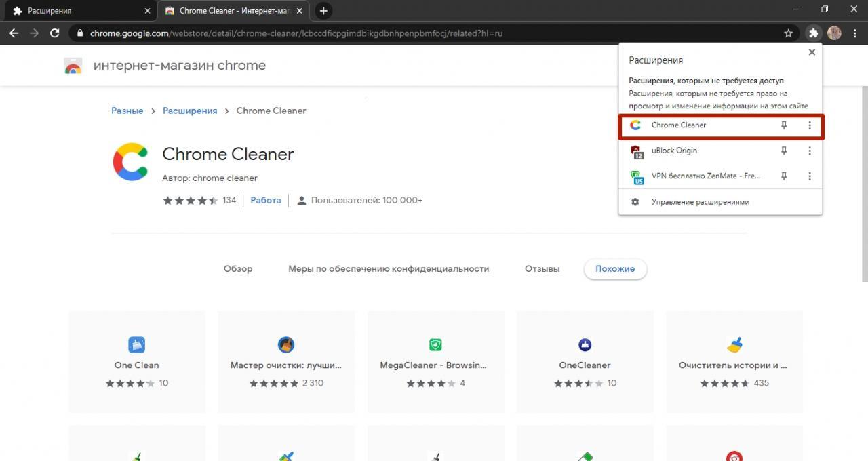Image resolution: width=868 pixels, height=461 pixels.
Task: Close the Расширения tab
Action: tap(147, 11)
